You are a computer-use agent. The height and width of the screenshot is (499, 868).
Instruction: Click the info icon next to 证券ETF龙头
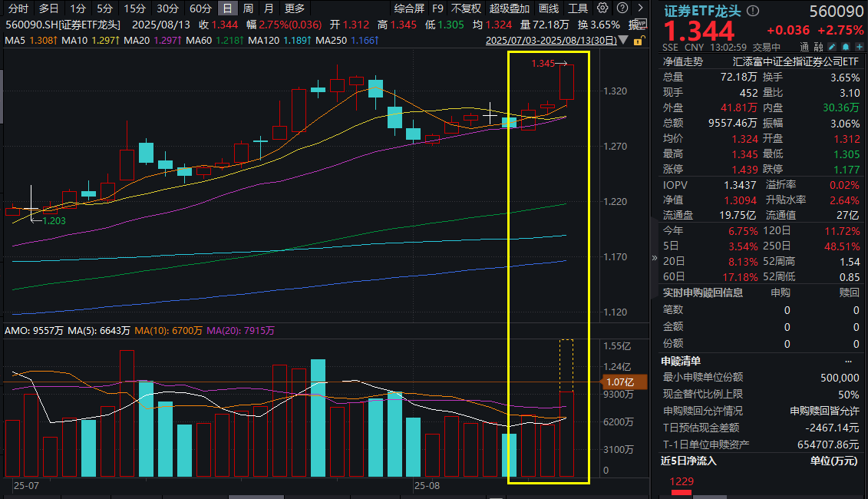click(x=752, y=11)
